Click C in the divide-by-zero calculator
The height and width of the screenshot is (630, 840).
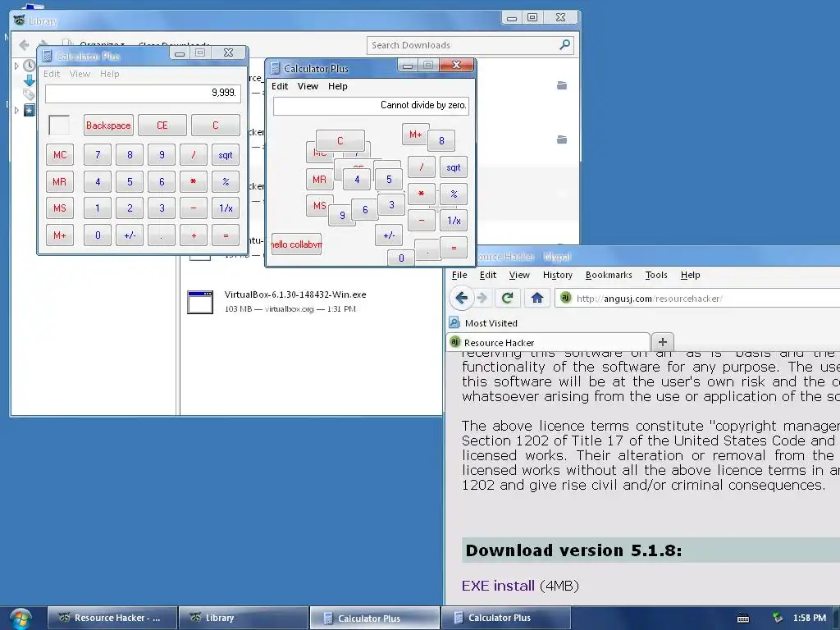340,140
